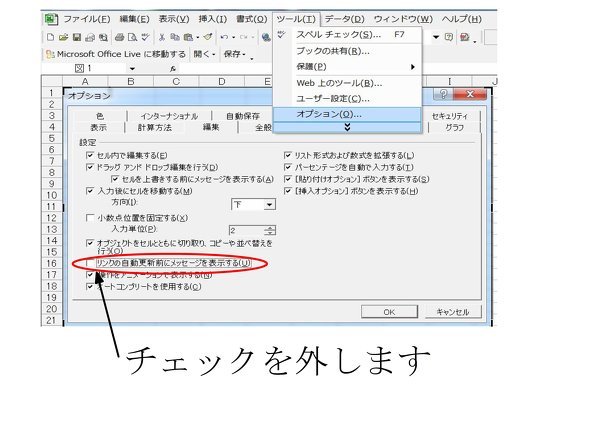Expand hidden Tools menu items with chevron
This screenshot has height=424, width=600.
point(347,127)
